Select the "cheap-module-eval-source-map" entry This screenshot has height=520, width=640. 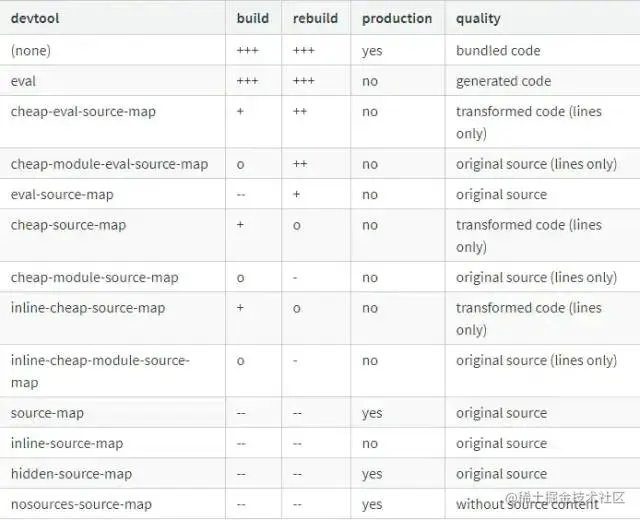[x=109, y=164]
